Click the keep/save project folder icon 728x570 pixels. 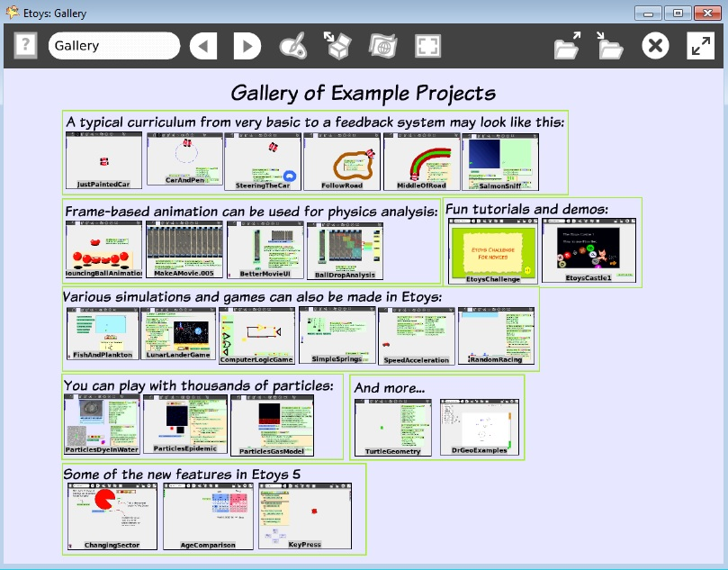(609, 46)
